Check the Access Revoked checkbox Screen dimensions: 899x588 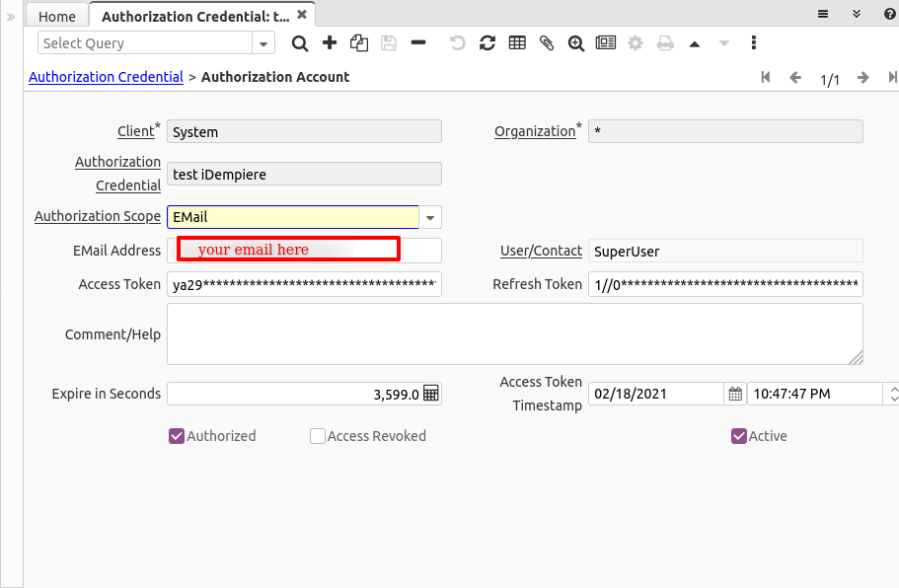pyautogui.click(x=318, y=436)
